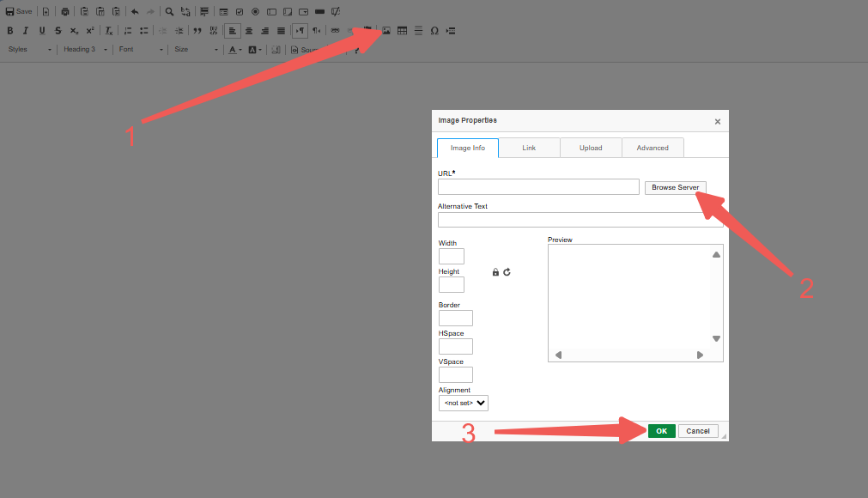Click the Browse Server button
Screen dimensions: 868x498
tap(676, 187)
